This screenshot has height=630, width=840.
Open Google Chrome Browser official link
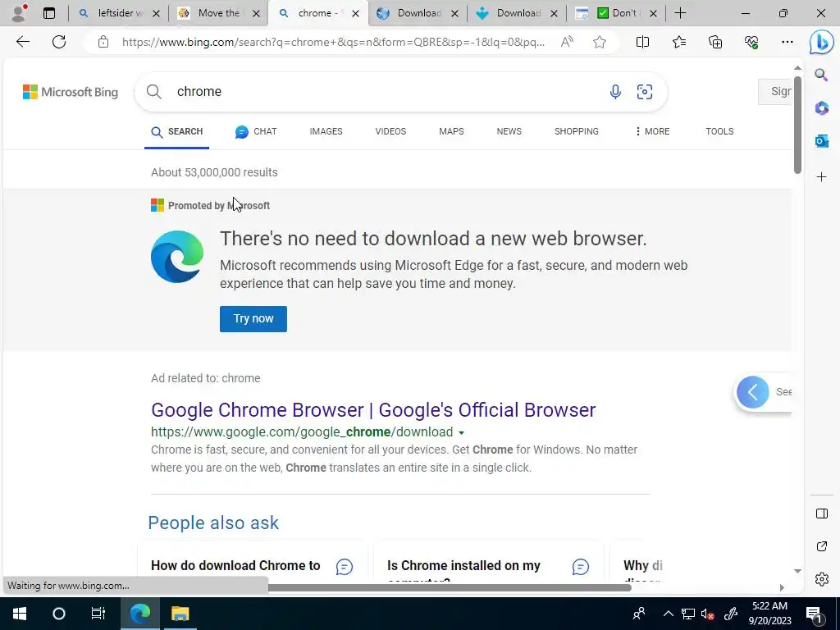[x=373, y=410]
